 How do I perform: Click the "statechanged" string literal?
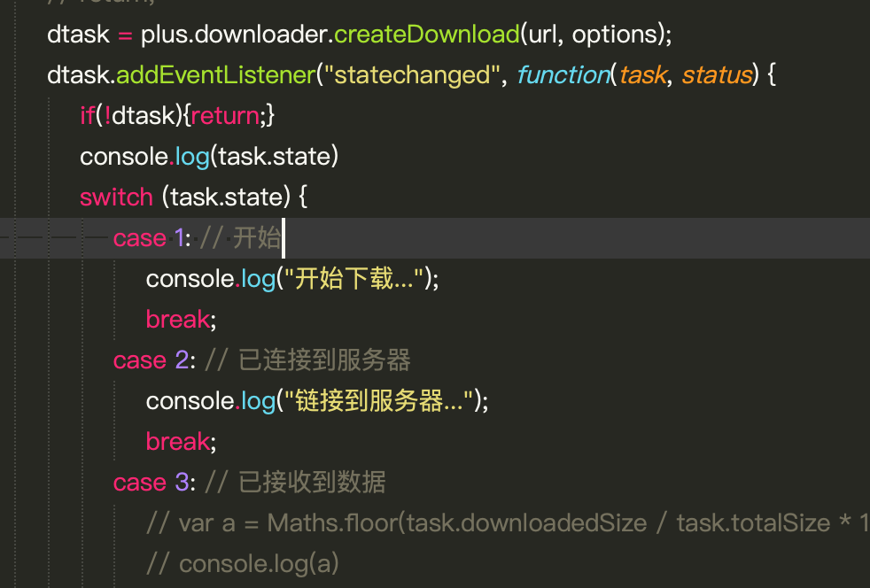coord(411,75)
